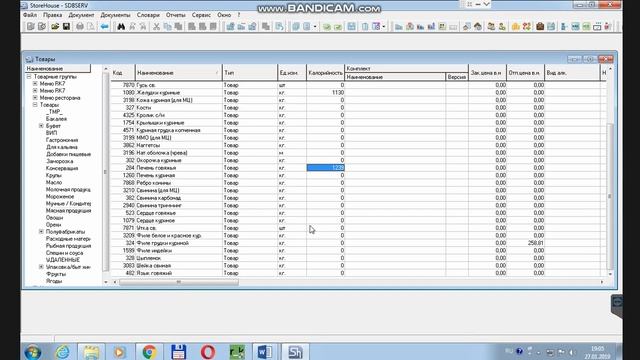Click the red trash toolbar icon
640x360 pixels.
[x=608, y=27]
